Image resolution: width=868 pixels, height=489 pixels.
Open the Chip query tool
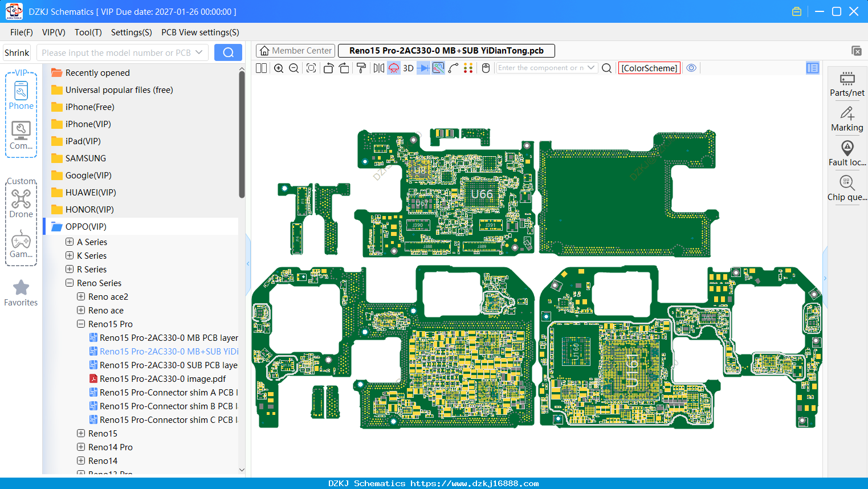[x=847, y=189]
